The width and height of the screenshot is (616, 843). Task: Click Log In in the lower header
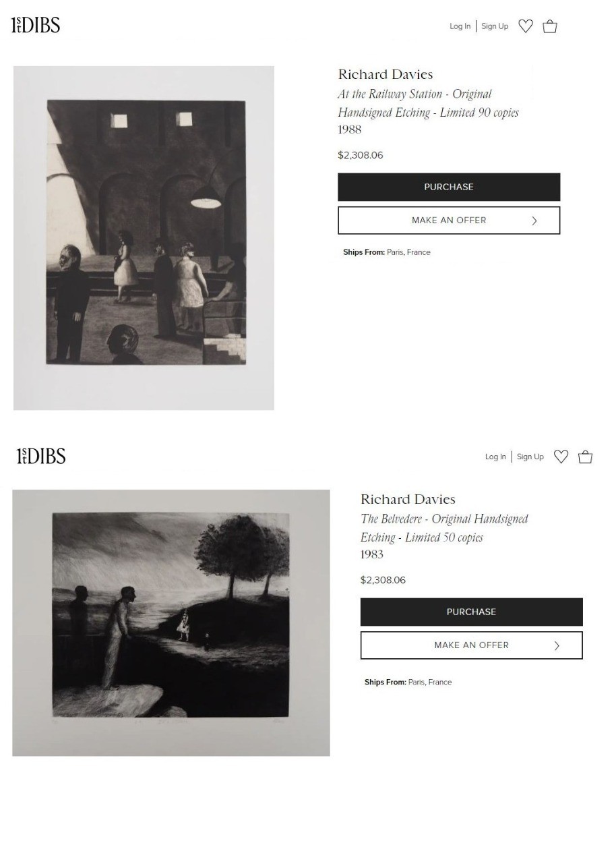pos(495,457)
